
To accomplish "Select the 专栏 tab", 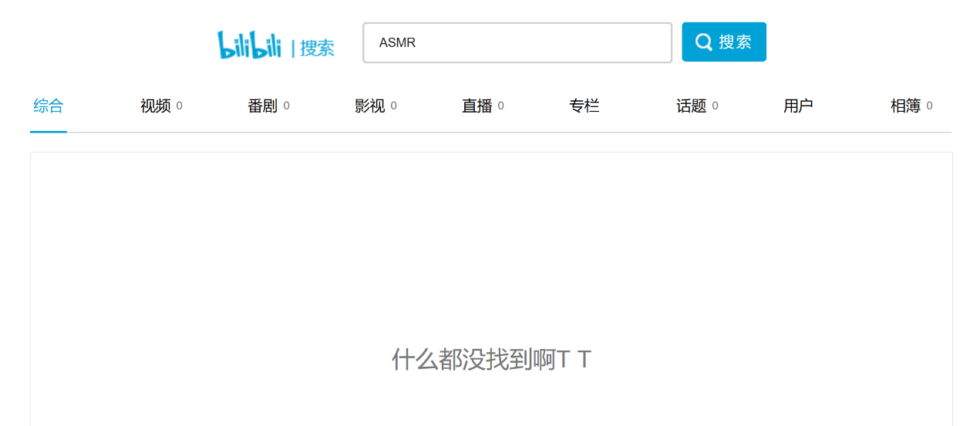I will coord(584,106).
